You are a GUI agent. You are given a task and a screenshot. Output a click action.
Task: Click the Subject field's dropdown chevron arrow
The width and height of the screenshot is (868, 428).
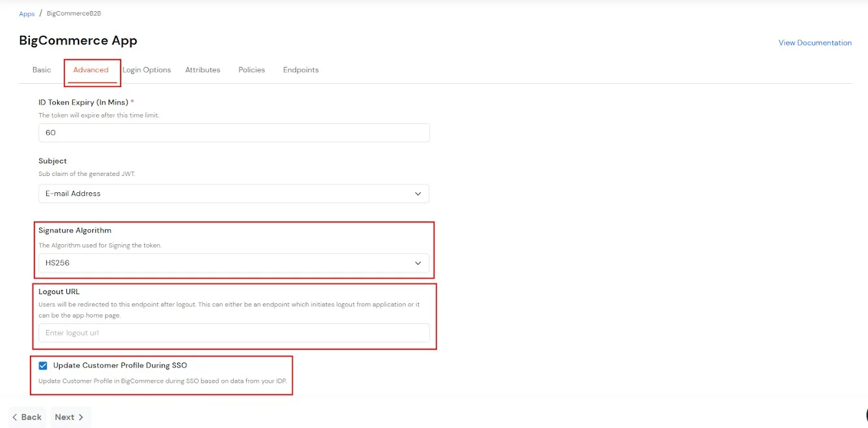tap(418, 194)
